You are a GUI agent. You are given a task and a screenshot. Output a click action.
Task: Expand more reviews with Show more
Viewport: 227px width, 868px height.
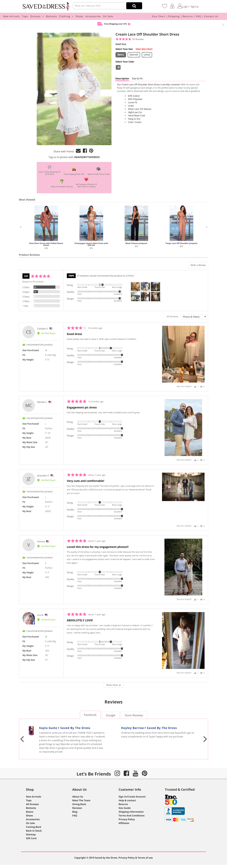click(113, 685)
